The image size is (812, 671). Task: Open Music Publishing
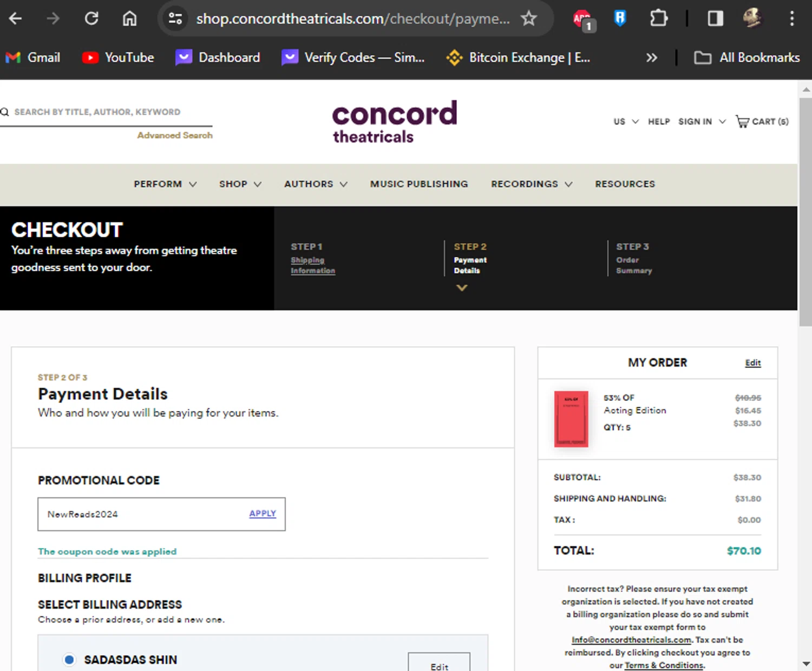(419, 184)
